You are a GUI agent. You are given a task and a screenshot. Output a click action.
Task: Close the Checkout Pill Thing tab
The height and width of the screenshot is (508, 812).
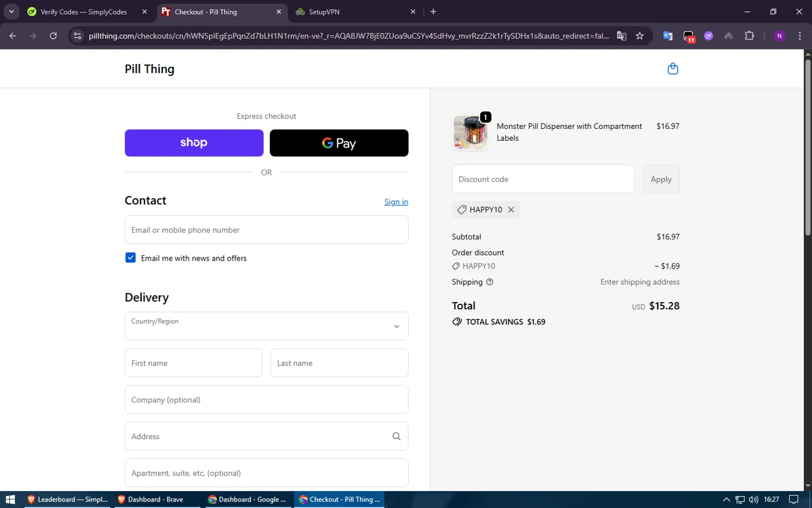click(279, 11)
